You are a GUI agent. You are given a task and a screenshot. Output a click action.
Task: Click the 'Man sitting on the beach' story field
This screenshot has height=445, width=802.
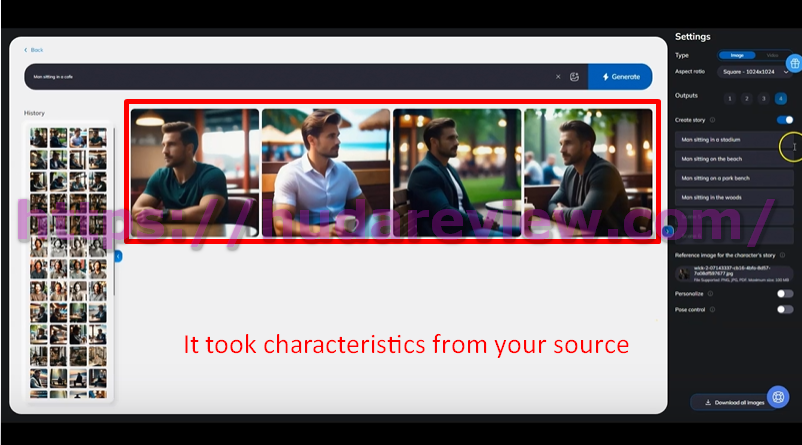click(734, 159)
